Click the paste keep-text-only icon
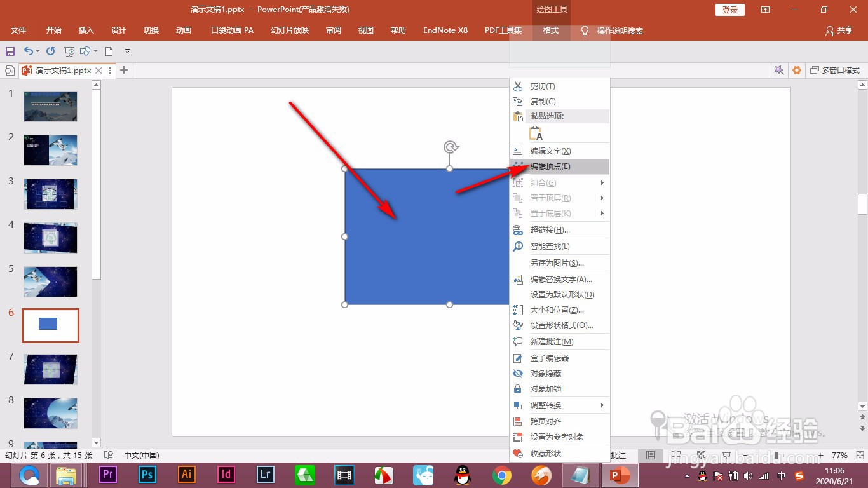868x488 pixels. [x=536, y=133]
